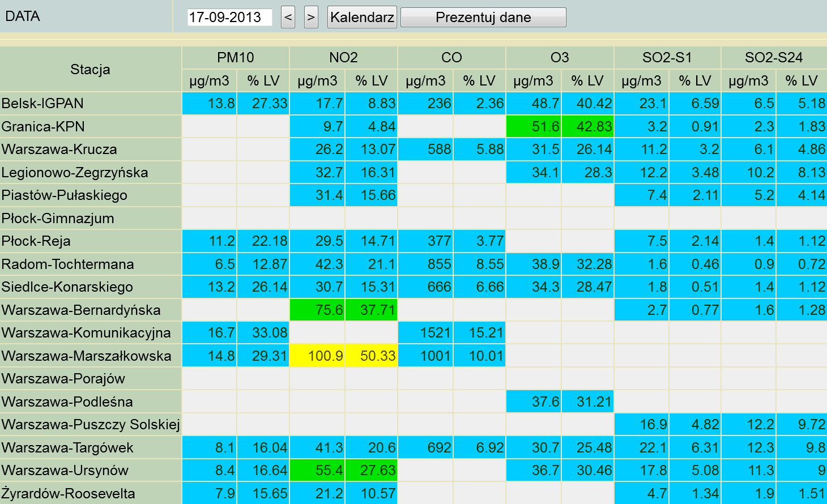Image resolution: width=827 pixels, height=504 pixels.
Task: Click PM10 percentage 33.08
Action: [x=263, y=333]
